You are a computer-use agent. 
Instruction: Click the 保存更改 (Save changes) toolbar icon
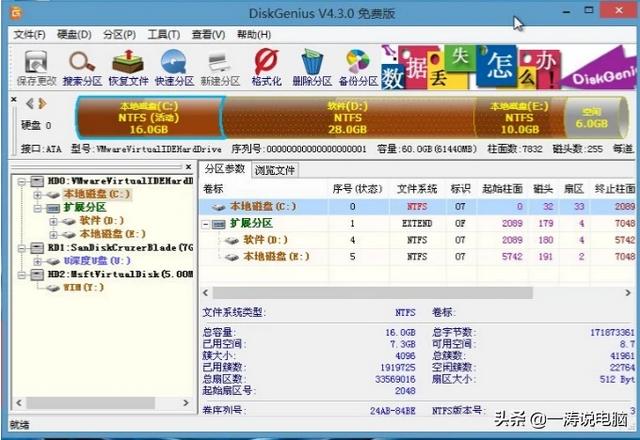(x=35, y=67)
